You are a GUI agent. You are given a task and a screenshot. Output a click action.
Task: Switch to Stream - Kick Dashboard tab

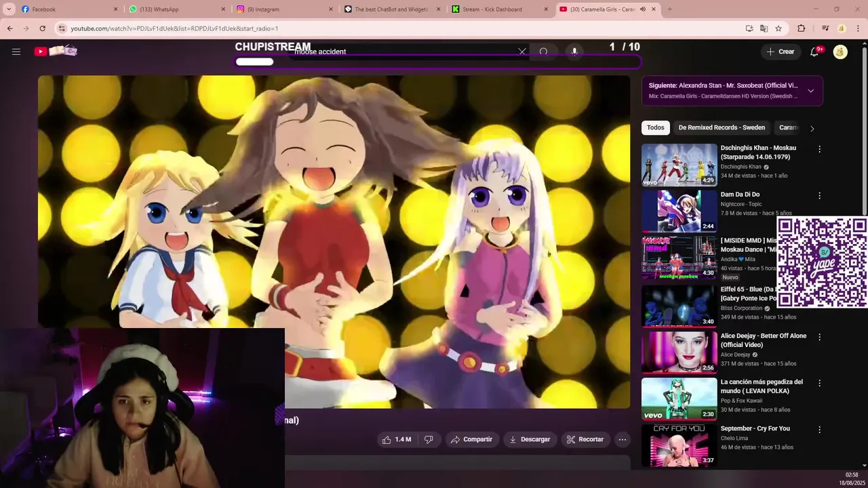(500, 9)
